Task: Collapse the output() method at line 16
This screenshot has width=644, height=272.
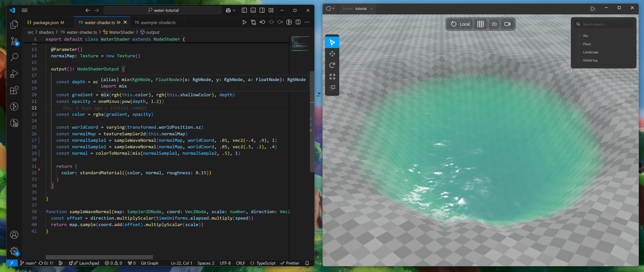Action: 42,69
